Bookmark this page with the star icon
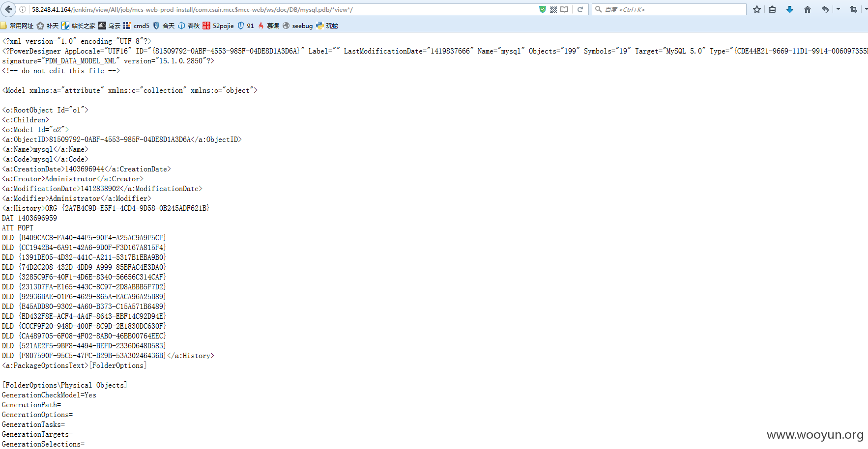The image size is (868, 449). 757,9
